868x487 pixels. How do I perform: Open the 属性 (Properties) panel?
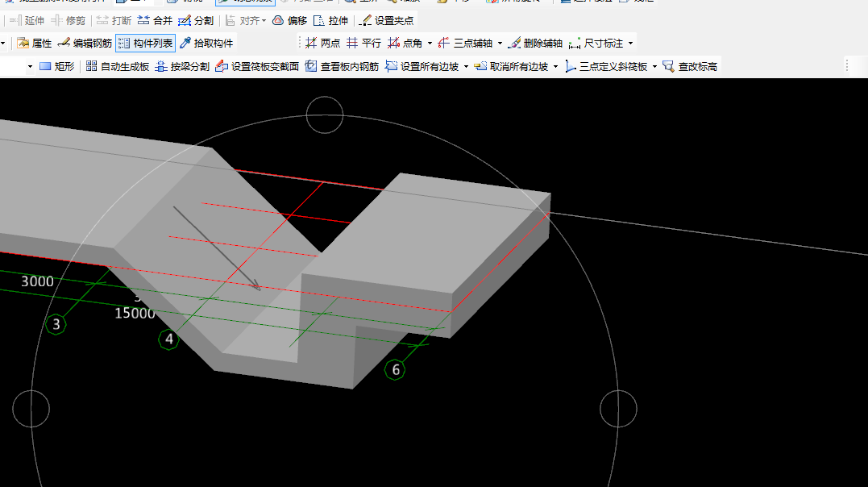(x=35, y=44)
